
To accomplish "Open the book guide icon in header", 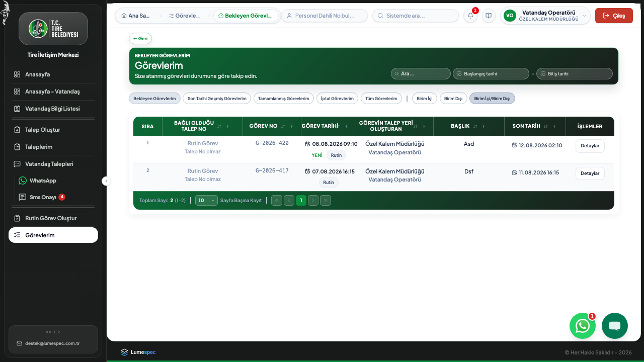I will [489, 16].
